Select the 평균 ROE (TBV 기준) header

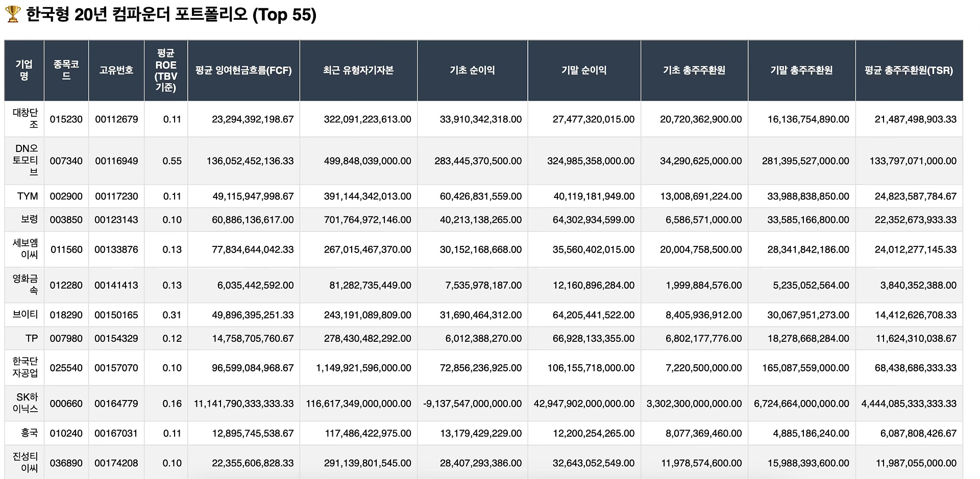pyautogui.click(x=166, y=70)
